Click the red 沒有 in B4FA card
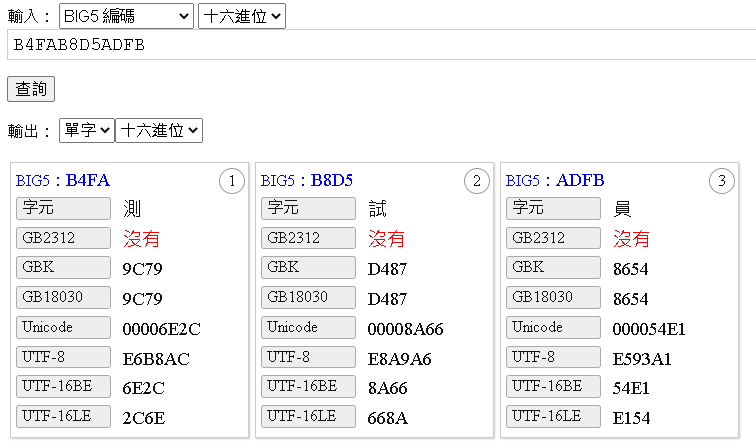The image size is (756, 448). coord(141,239)
